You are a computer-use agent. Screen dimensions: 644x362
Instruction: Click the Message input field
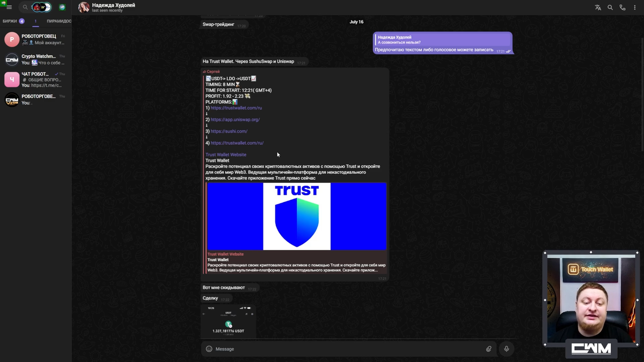349,349
